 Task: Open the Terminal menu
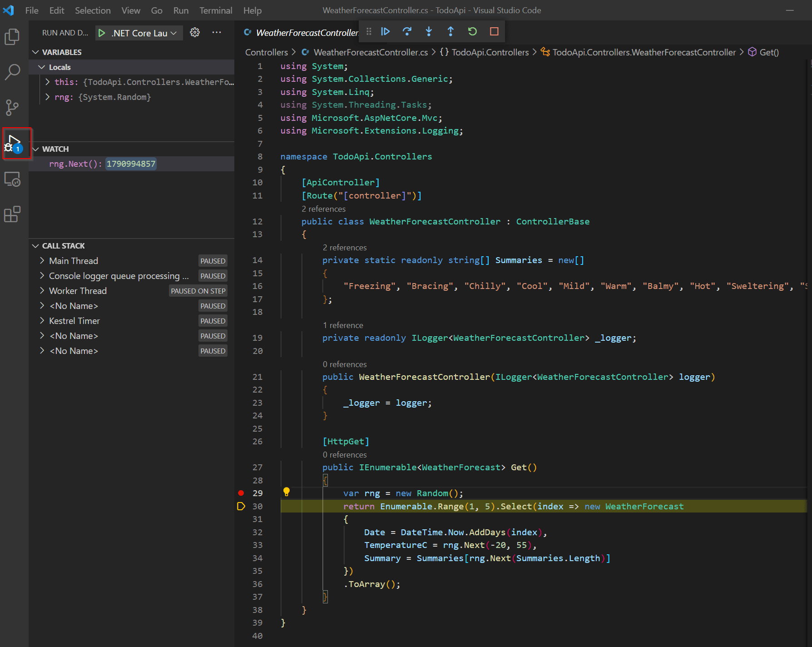pyautogui.click(x=215, y=10)
